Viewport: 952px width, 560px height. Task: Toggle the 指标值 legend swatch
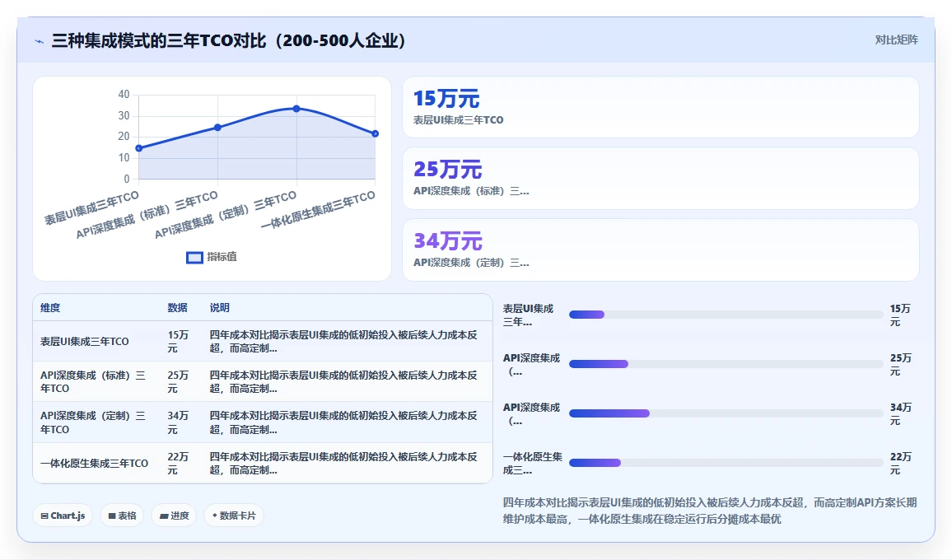[x=194, y=258]
